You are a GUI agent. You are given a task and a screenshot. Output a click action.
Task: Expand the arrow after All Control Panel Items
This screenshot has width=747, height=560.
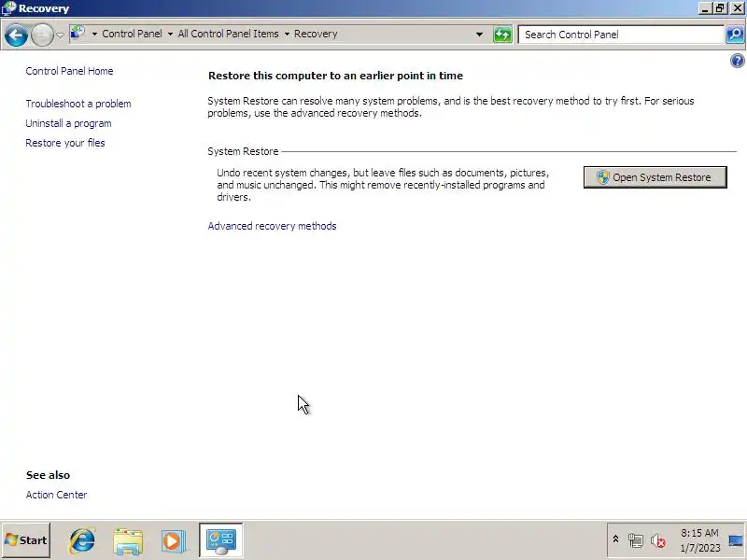pos(287,34)
